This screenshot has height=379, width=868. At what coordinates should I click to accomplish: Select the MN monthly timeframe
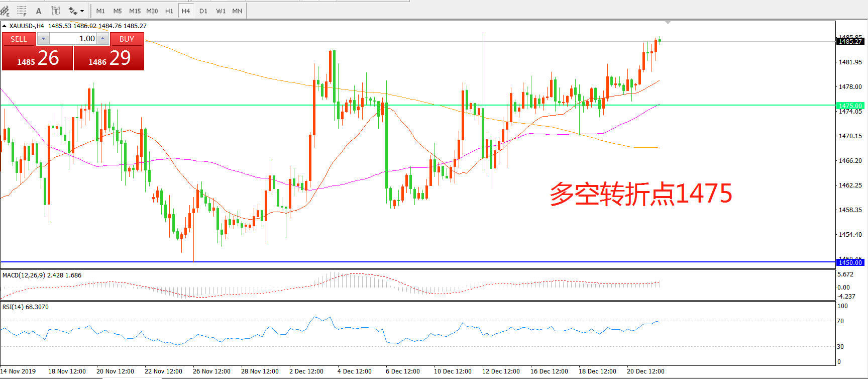pos(237,11)
